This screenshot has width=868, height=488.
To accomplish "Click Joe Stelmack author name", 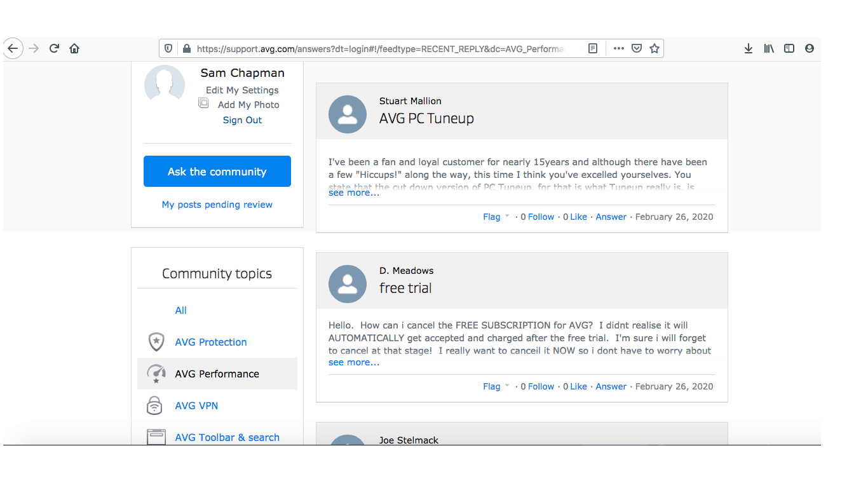I will 409,440.
